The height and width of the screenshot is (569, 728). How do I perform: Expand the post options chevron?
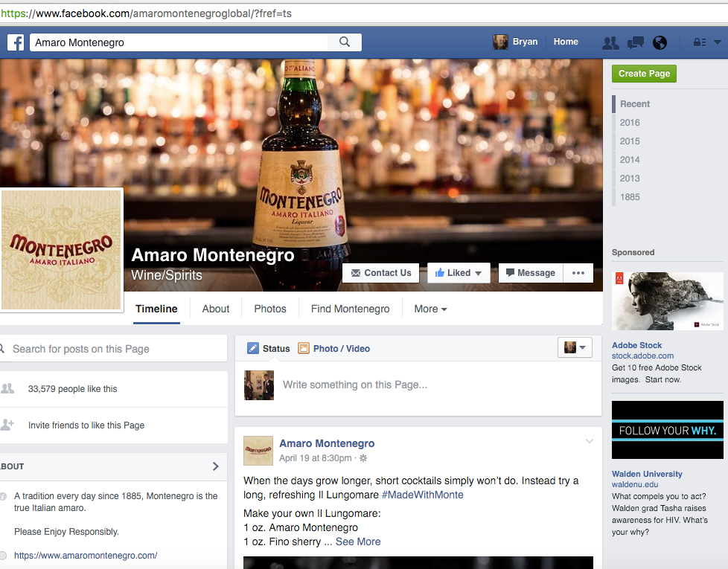click(590, 442)
